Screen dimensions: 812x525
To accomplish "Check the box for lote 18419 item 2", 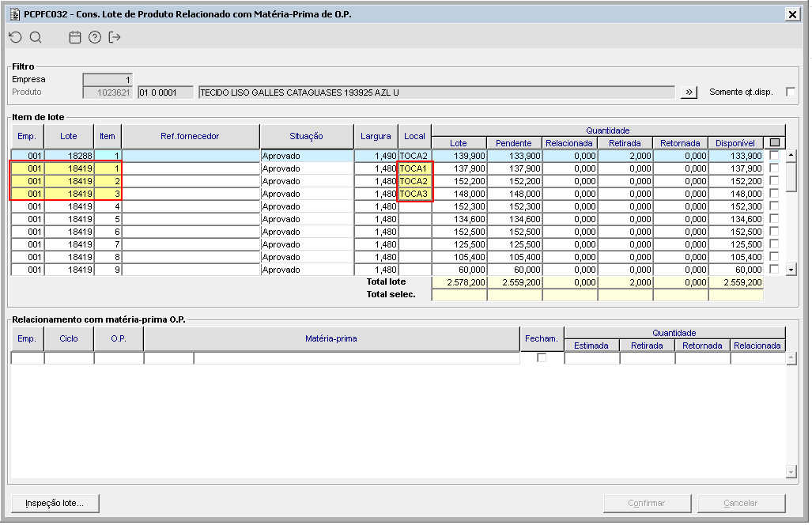I will pos(774,181).
